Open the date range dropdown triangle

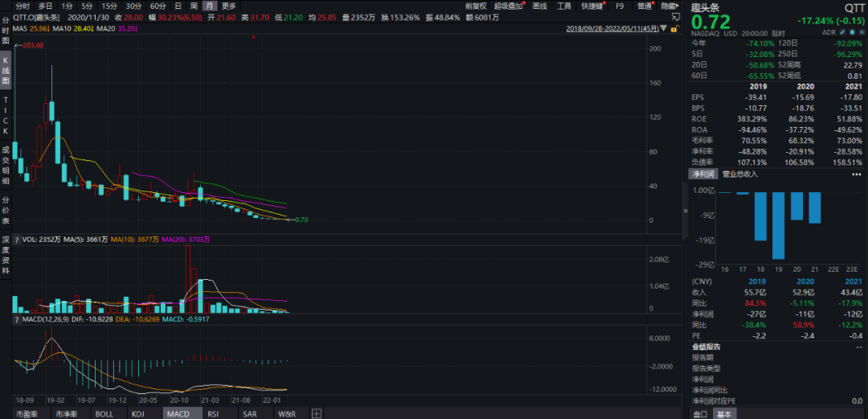[663, 28]
